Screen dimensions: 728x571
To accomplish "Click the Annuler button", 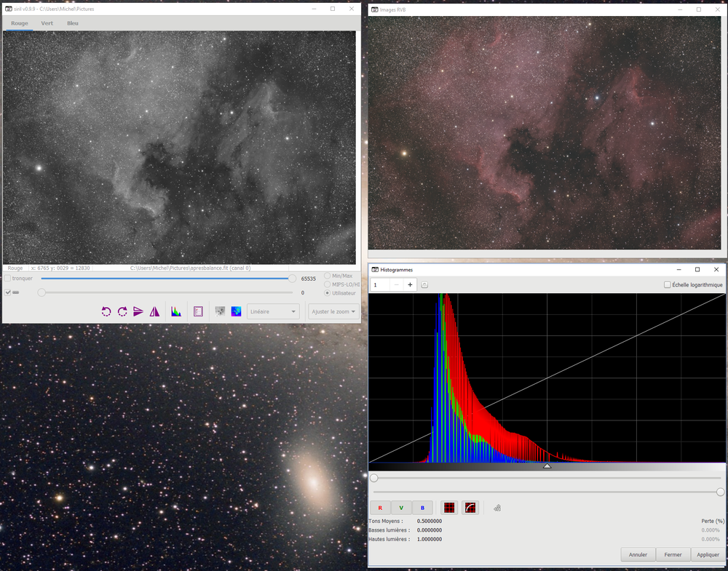I will click(638, 555).
